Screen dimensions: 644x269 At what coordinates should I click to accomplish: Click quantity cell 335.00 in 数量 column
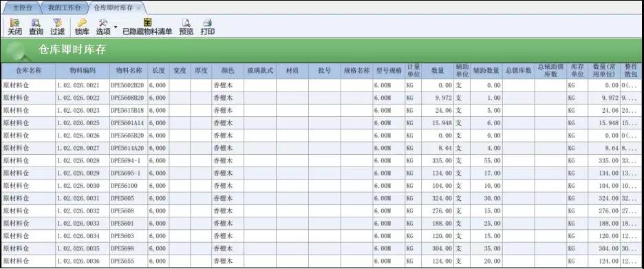[438, 160]
